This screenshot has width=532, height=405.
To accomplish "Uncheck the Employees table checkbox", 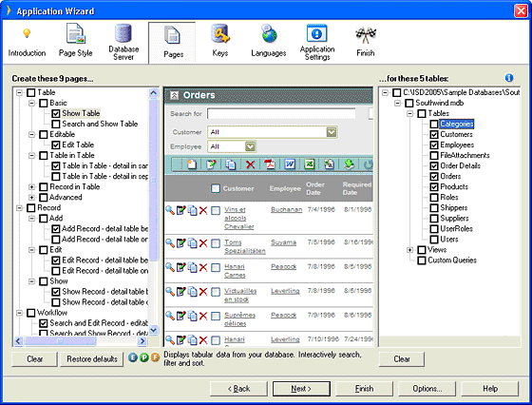I will (x=434, y=145).
